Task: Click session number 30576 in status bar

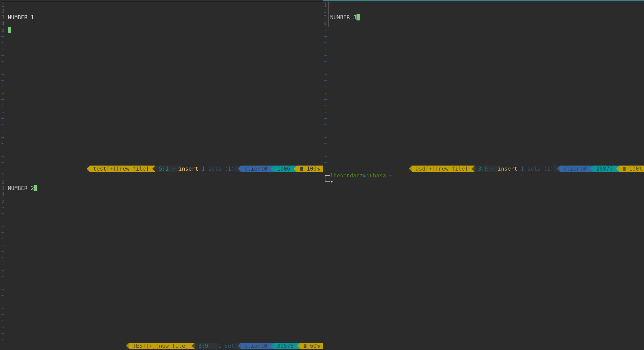Action: pos(285,346)
